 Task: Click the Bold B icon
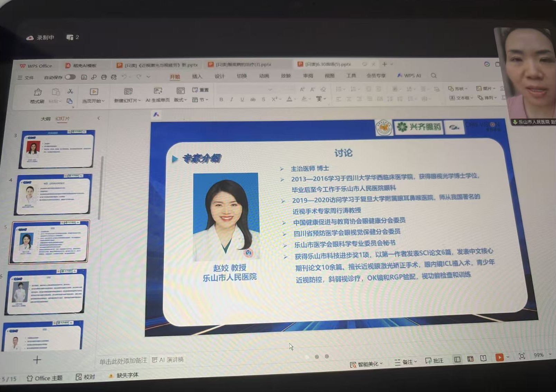coord(221,99)
